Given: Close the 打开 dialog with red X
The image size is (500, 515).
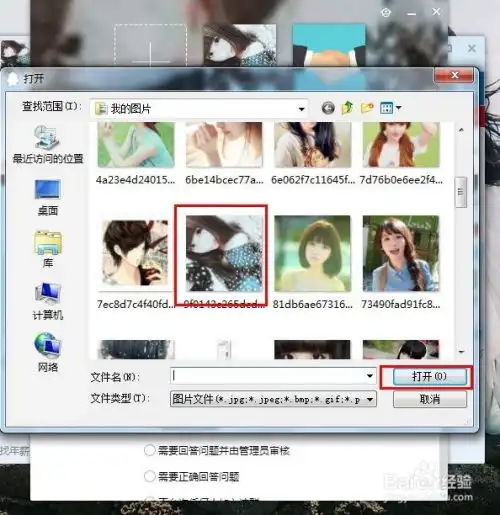Looking at the screenshot, I should click(454, 75).
